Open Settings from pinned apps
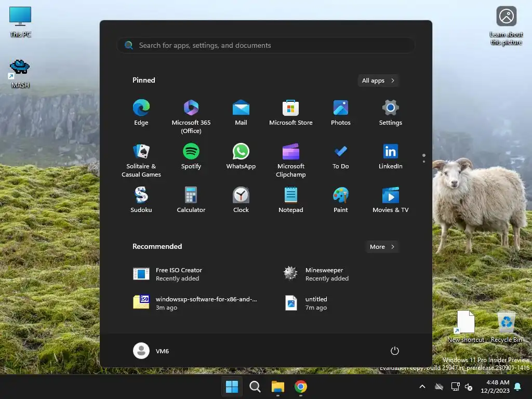The image size is (532, 399). coord(391,113)
